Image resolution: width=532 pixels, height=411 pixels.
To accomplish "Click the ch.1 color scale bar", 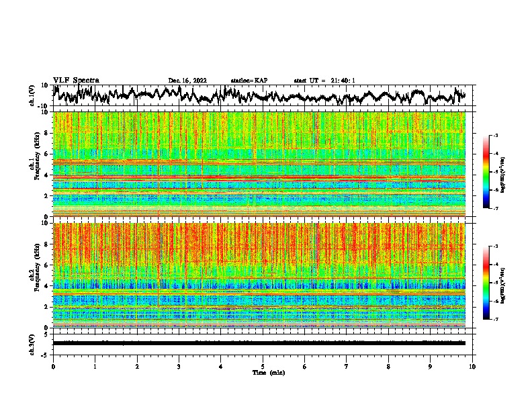I will (x=486, y=172).
